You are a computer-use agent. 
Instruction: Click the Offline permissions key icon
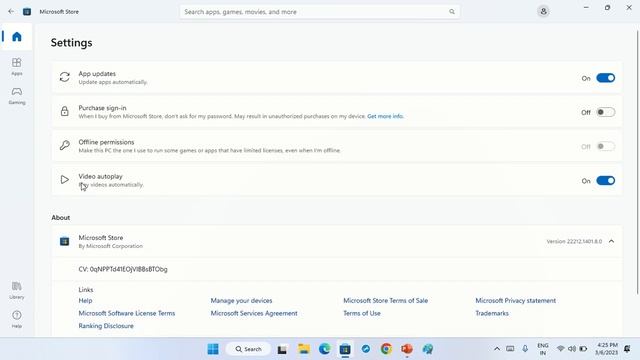(64, 145)
